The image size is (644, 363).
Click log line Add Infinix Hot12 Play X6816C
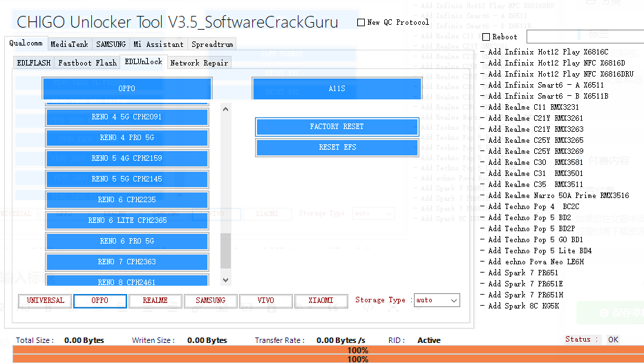coord(544,52)
